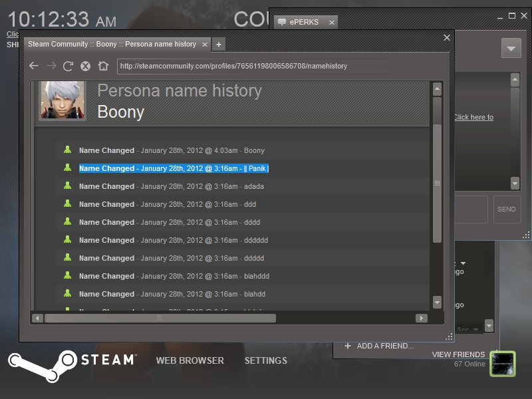Click the 'Click here to' link in chat window
Screen dimensions: 532x399
[473, 118]
